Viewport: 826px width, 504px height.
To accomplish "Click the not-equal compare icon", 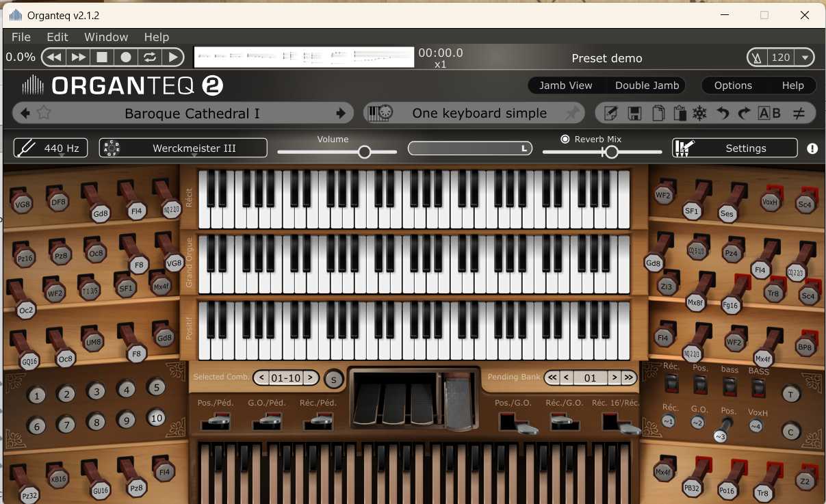I will click(x=798, y=114).
